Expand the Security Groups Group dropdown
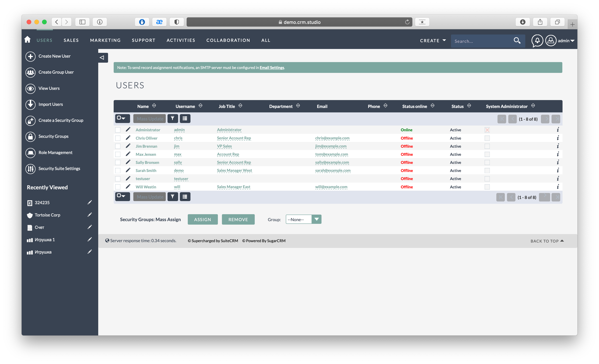 [x=317, y=220]
